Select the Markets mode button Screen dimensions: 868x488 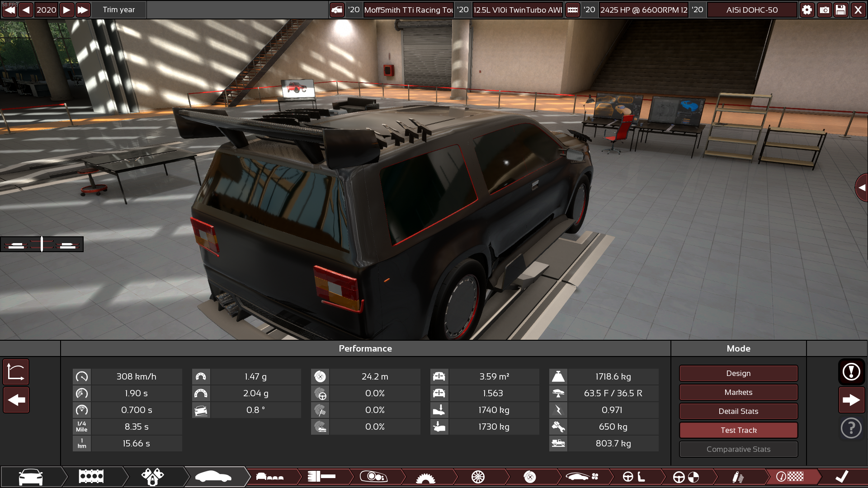point(738,392)
